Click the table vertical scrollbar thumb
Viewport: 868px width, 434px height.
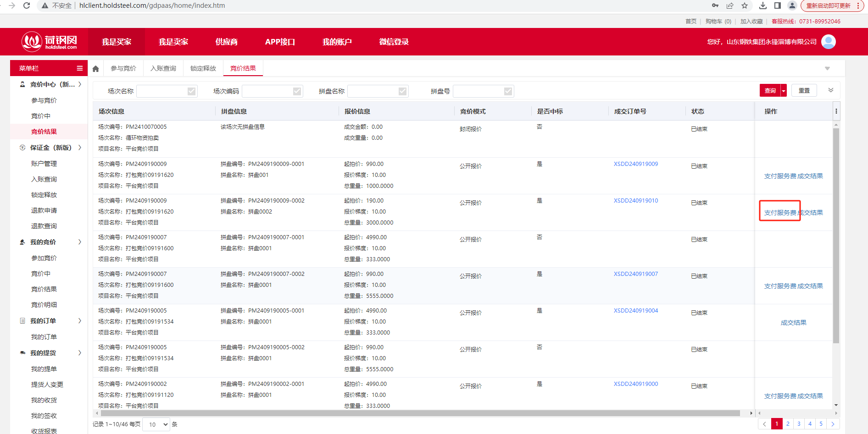pos(836,235)
